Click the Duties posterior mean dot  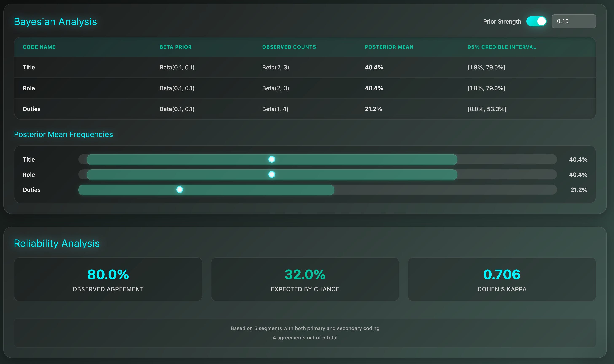[x=180, y=190]
